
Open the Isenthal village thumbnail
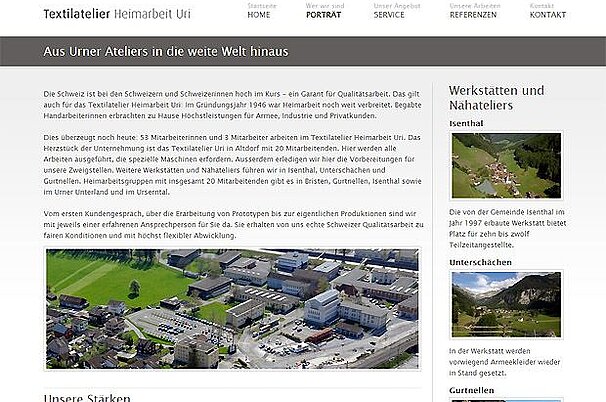pyautogui.click(x=506, y=166)
